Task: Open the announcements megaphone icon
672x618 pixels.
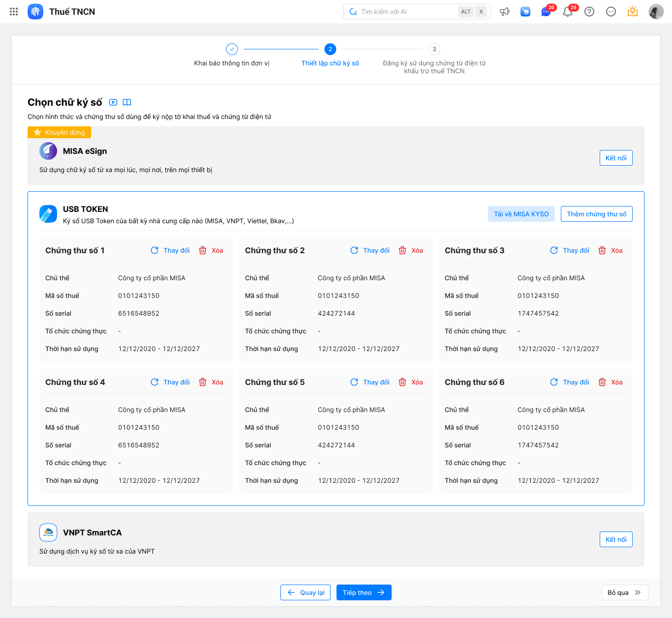Action: click(x=505, y=11)
